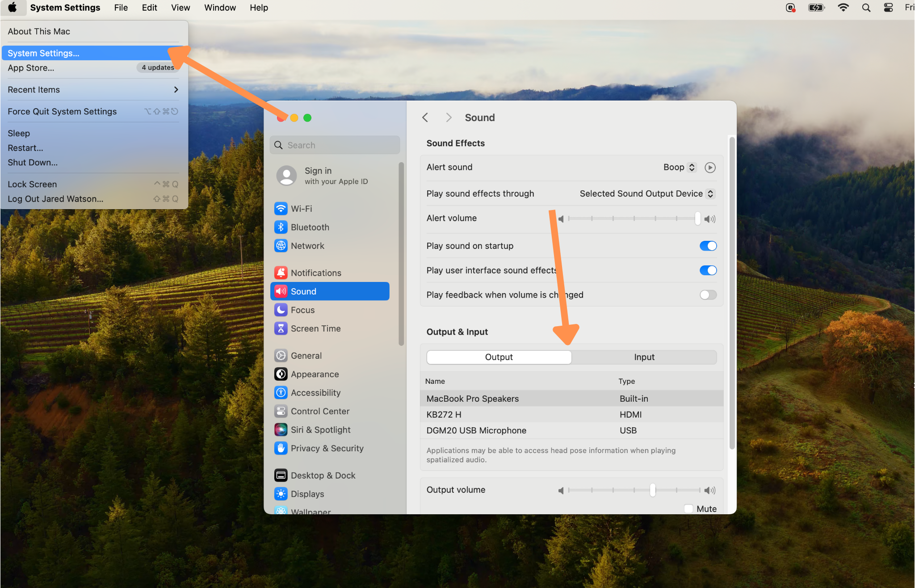The height and width of the screenshot is (588, 915).
Task: Open the Edit menu
Action: coord(149,8)
